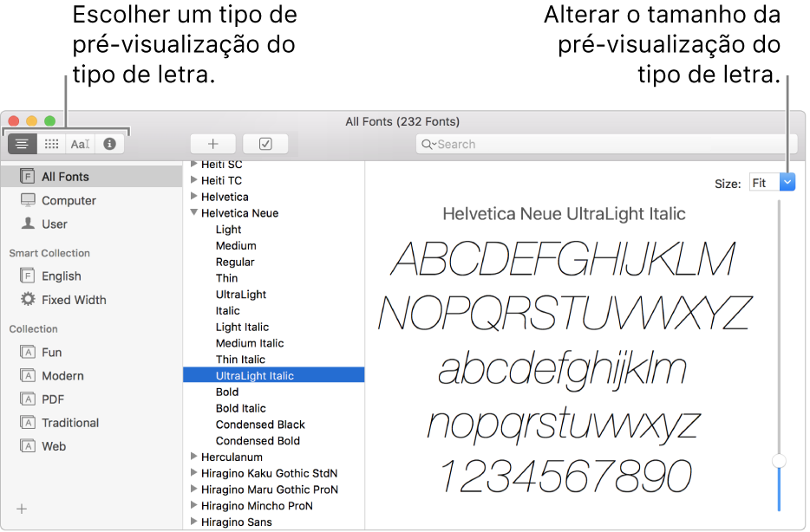Switch to sample preview list view
Viewport: 810px width, 532px height.
tap(23, 144)
